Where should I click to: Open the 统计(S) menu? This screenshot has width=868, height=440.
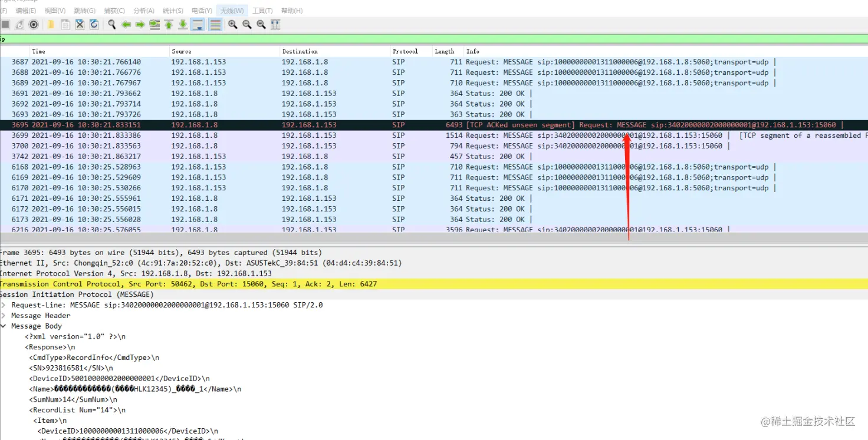pyautogui.click(x=173, y=11)
